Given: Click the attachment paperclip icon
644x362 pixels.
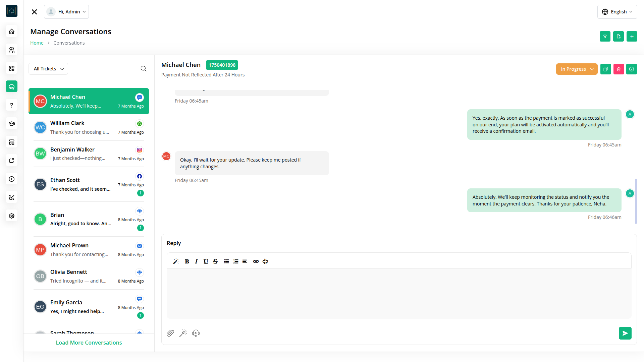Looking at the screenshot, I should [170, 333].
